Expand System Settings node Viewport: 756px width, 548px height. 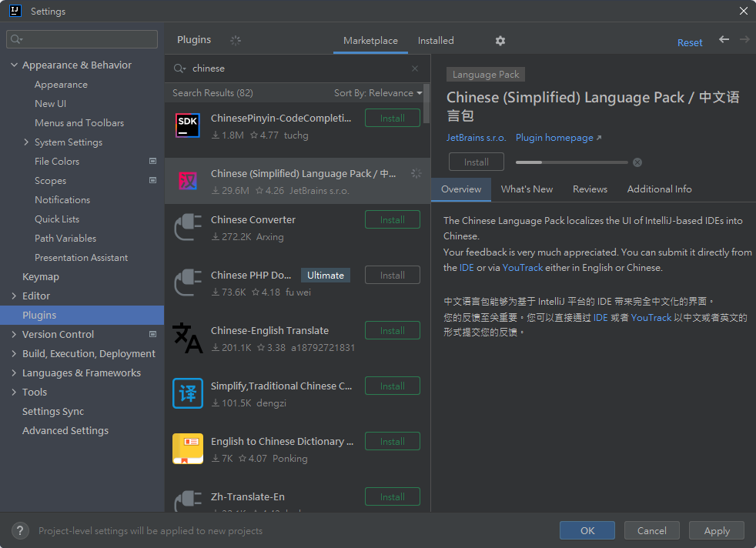26,142
